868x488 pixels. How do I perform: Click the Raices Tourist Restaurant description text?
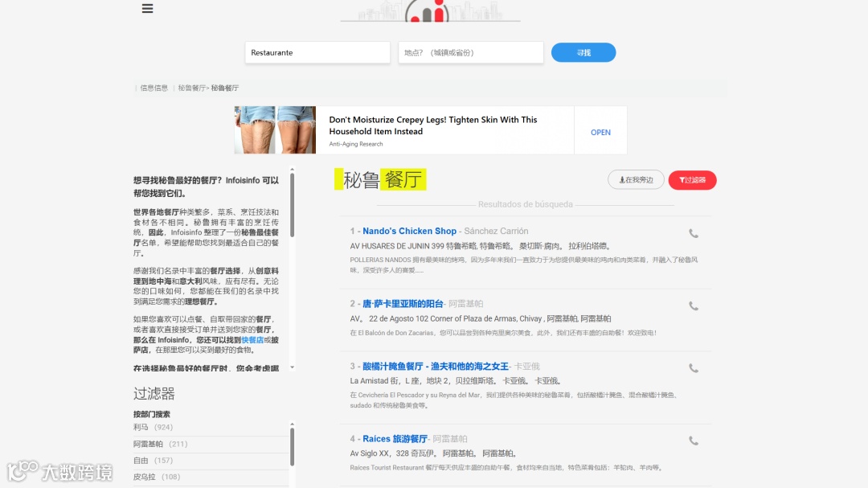point(506,468)
